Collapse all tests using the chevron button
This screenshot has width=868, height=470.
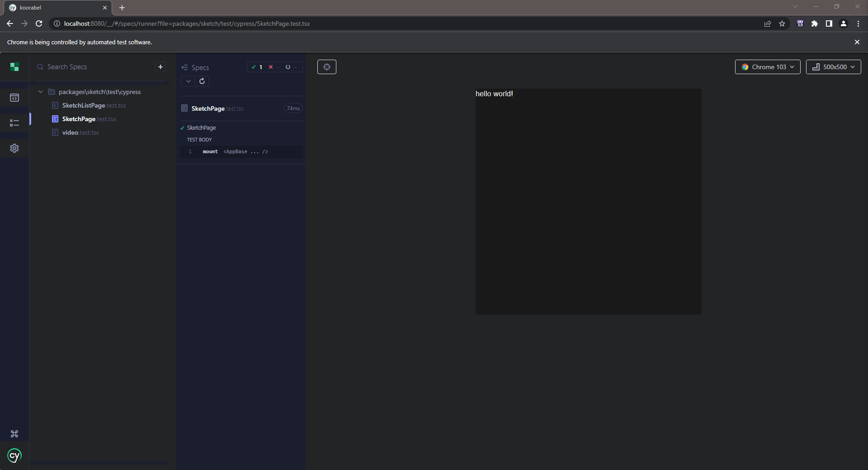(x=188, y=81)
